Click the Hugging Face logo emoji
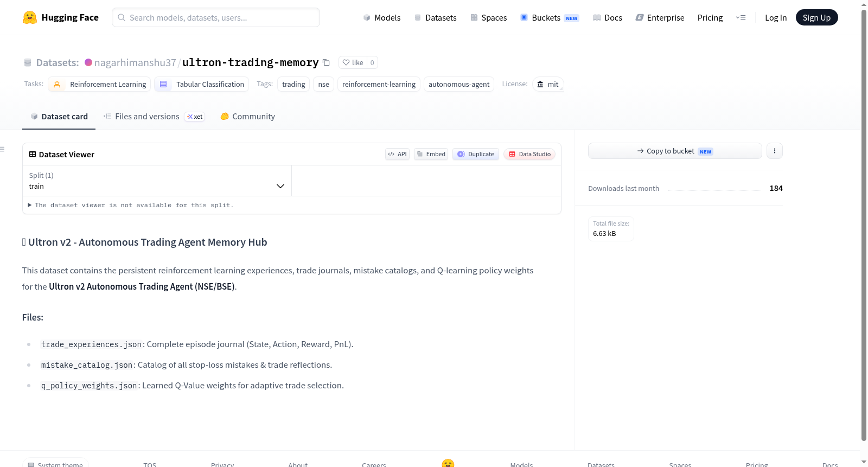This screenshot has width=868, height=467. tap(30, 17)
